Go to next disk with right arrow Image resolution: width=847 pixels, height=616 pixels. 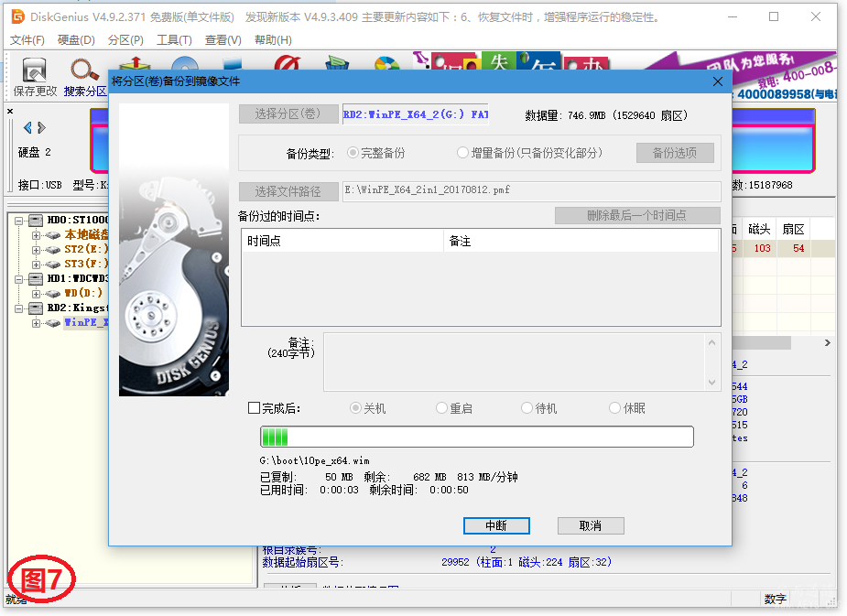(42, 128)
